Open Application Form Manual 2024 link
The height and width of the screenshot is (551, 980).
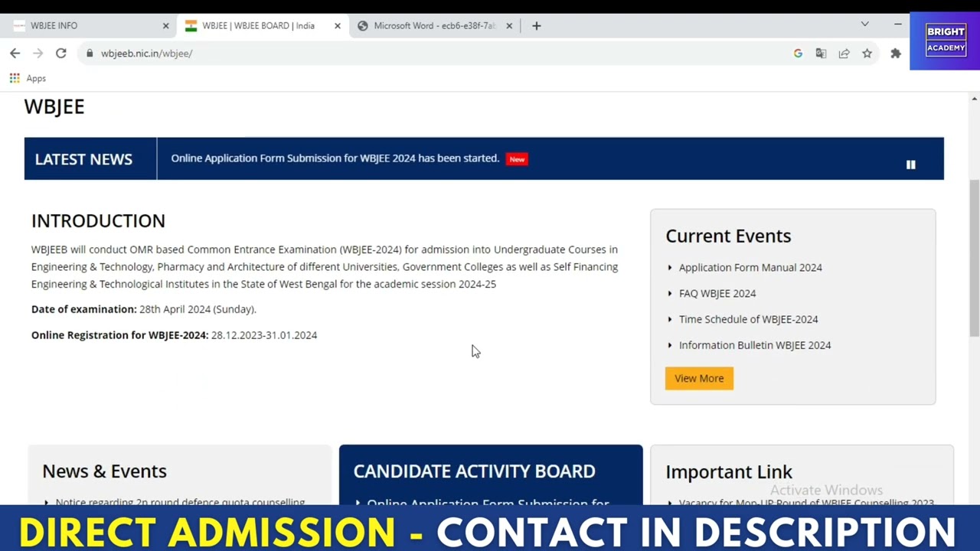click(750, 267)
